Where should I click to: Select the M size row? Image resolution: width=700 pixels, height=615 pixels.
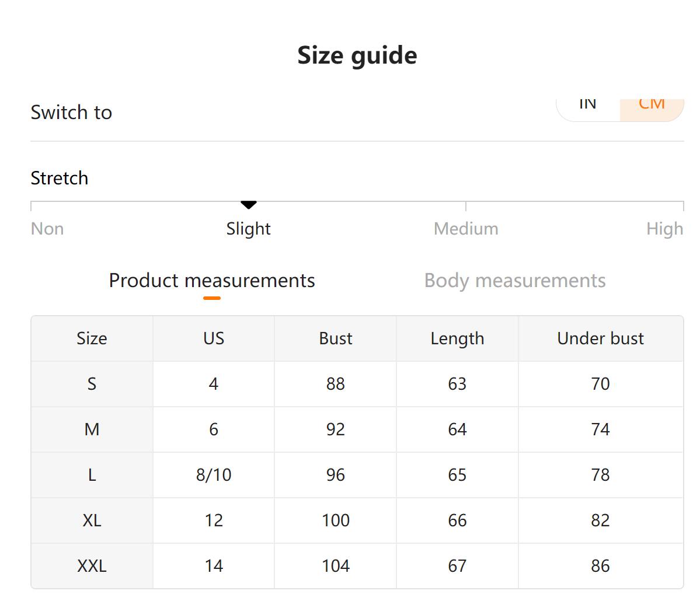(x=357, y=430)
